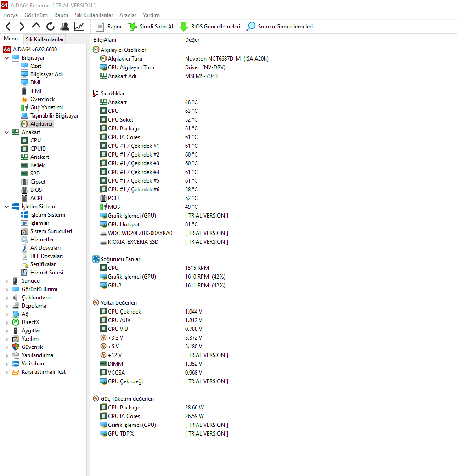Image resolution: width=457 pixels, height=476 pixels.
Task: Go forward with the right arrow toolbar icon
Action: click(22, 27)
